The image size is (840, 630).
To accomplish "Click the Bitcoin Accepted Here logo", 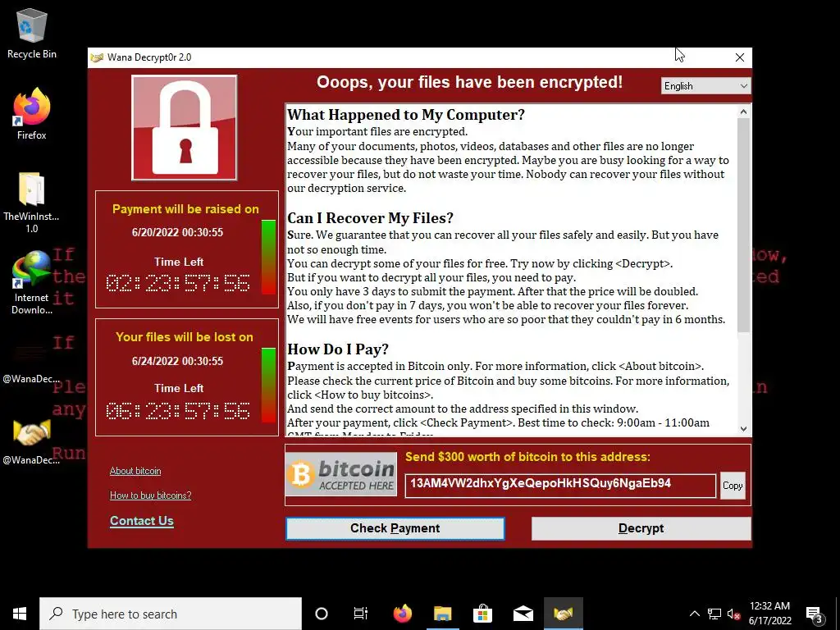I will 341,474.
